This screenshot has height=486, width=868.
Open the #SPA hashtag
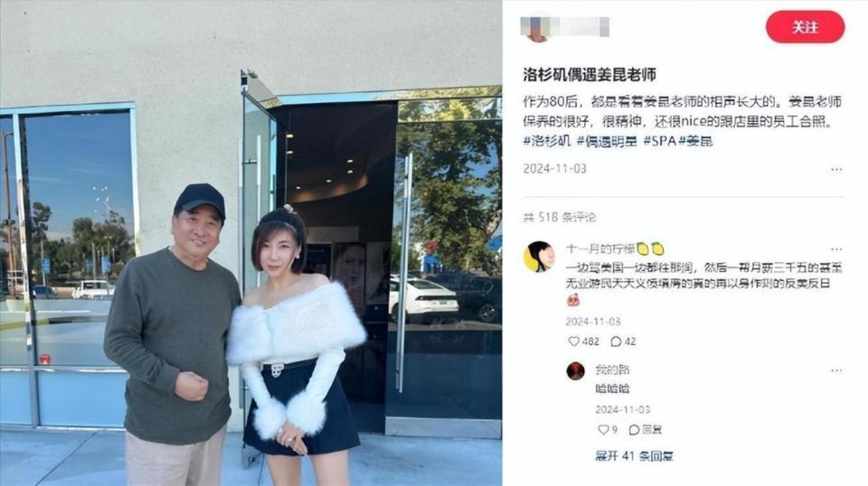point(660,141)
